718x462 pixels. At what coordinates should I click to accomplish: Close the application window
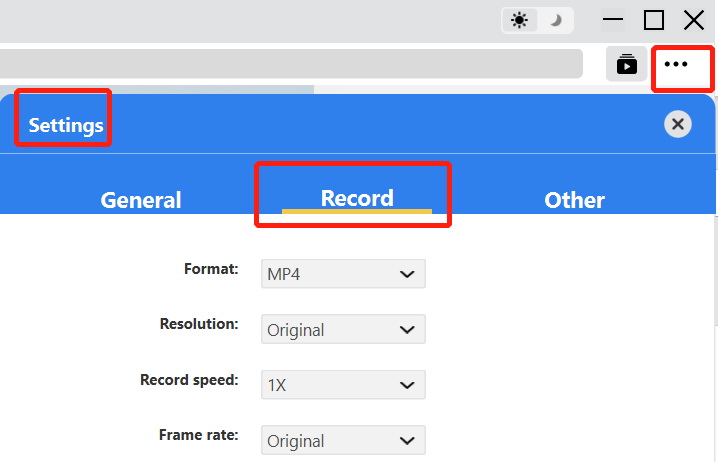pos(694,20)
